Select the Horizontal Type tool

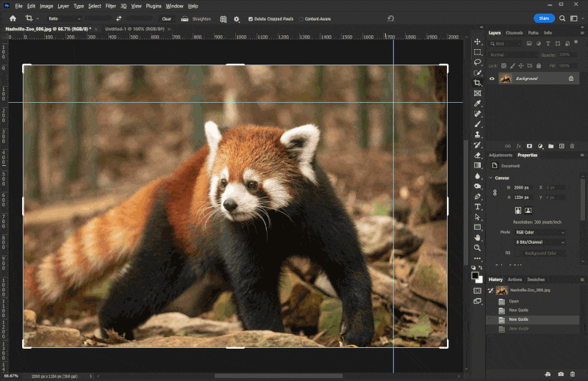(x=477, y=207)
